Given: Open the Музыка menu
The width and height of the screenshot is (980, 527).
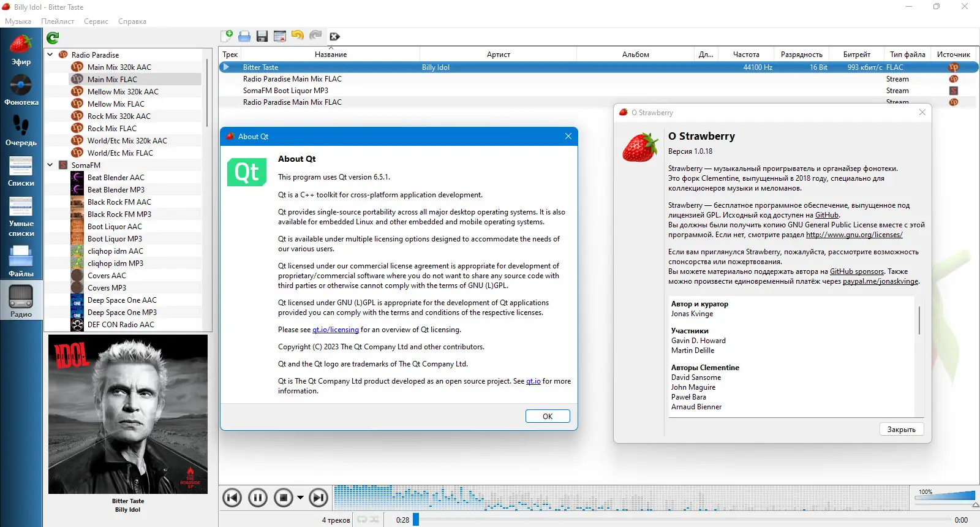Looking at the screenshot, I should click(x=18, y=21).
